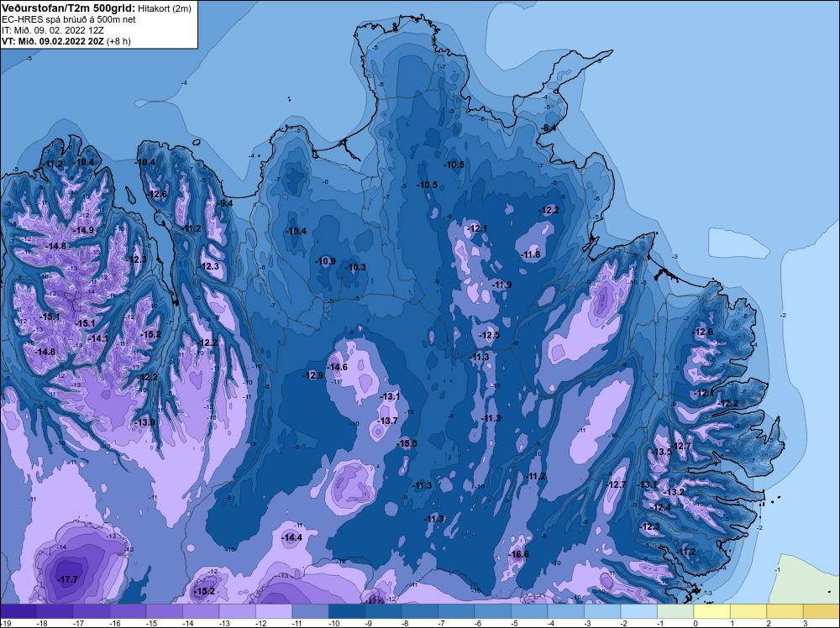Click the -12.5 temperature label

489,335
